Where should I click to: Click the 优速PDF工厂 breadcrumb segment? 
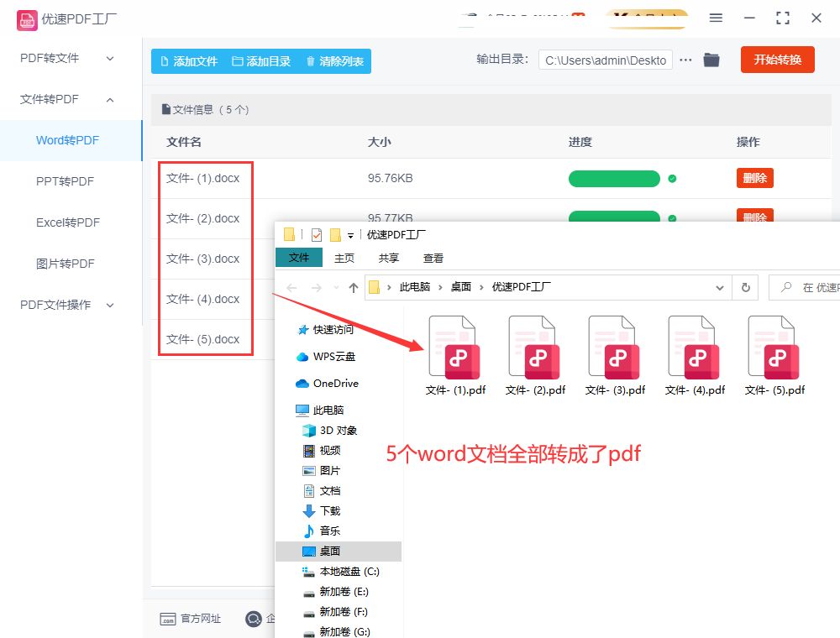click(522, 287)
